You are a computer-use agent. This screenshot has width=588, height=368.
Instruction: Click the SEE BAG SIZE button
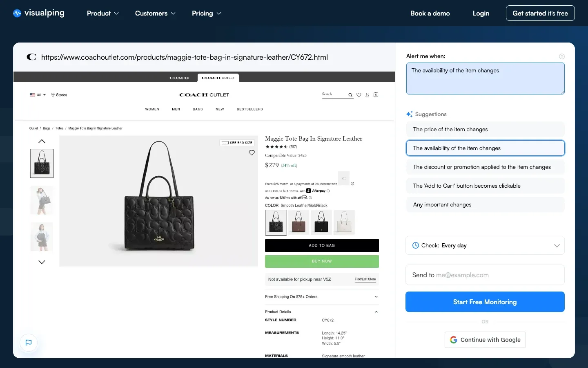(x=237, y=143)
